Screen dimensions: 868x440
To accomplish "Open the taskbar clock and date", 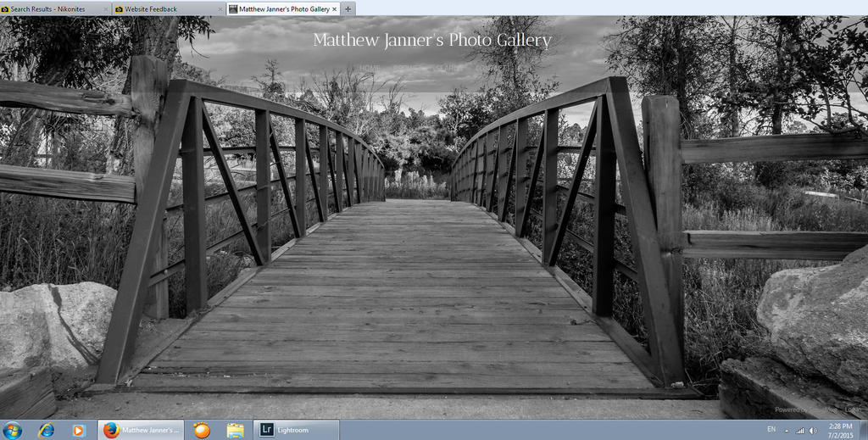I will coord(841,430).
